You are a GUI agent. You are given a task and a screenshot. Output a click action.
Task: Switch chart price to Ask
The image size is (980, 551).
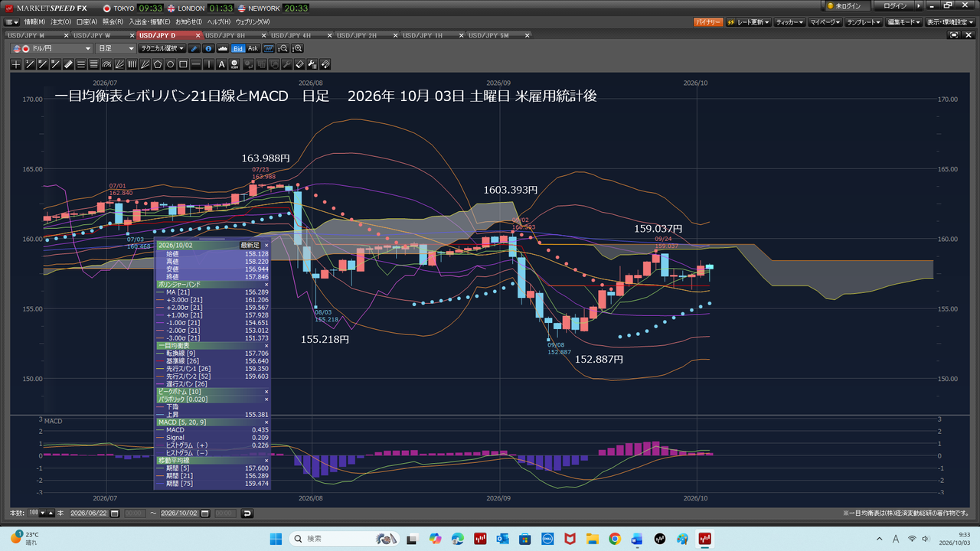coord(253,48)
